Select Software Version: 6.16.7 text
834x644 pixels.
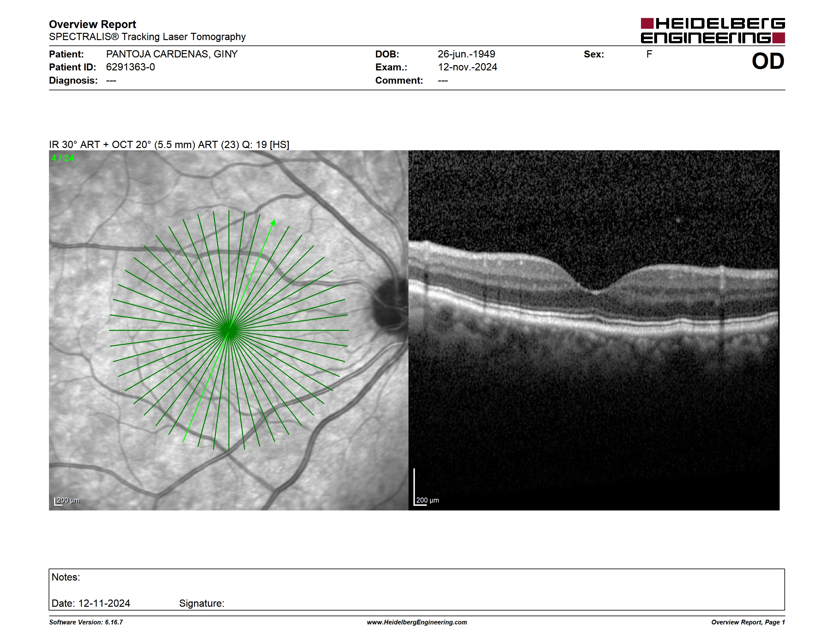pyautogui.click(x=86, y=622)
